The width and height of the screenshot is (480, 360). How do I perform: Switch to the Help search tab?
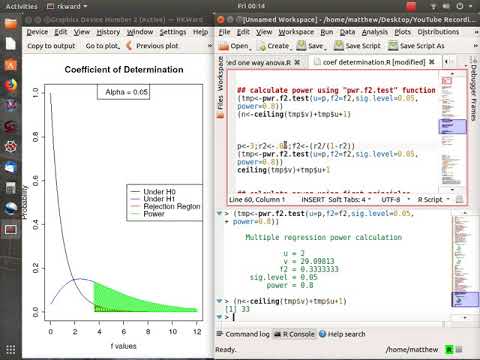(x=342, y=334)
